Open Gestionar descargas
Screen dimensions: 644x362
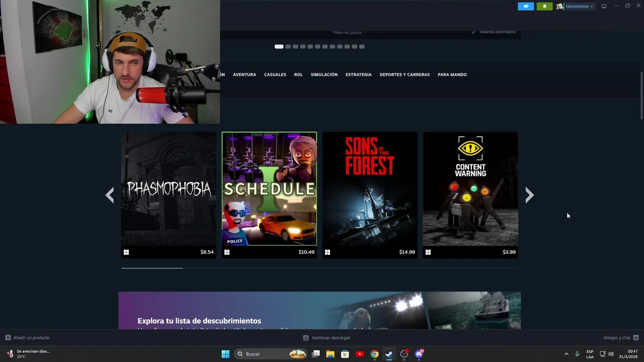[x=331, y=338]
